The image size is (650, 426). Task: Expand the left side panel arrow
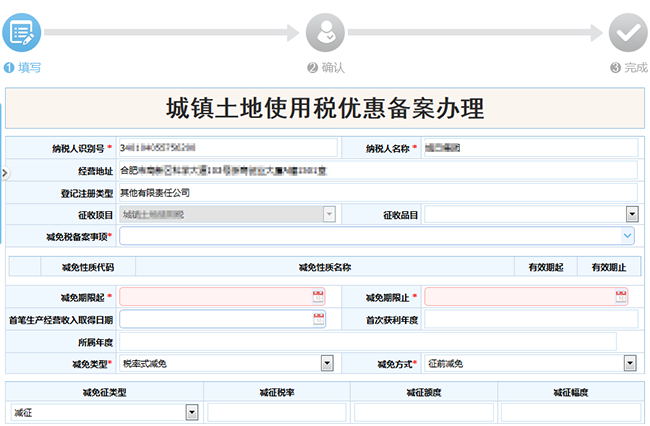click(x=4, y=173)
